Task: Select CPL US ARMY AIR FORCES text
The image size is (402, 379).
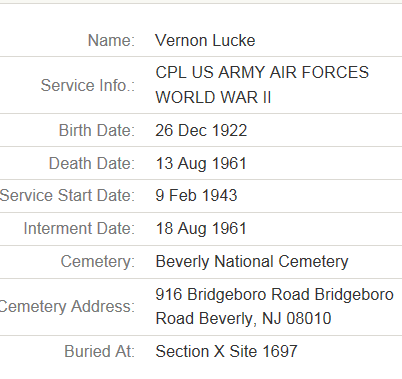Action: [262, 72]
